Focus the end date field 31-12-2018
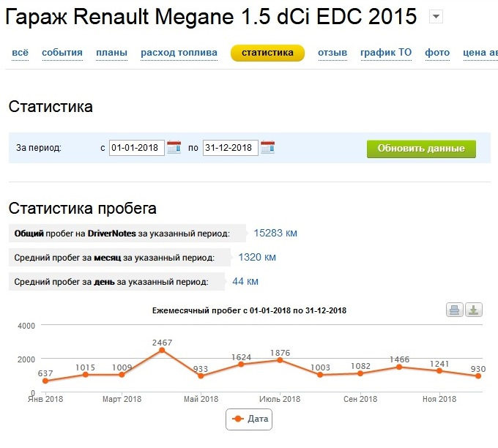The height and width of the screenshot is (448, 498). click(x=230, y=148)
